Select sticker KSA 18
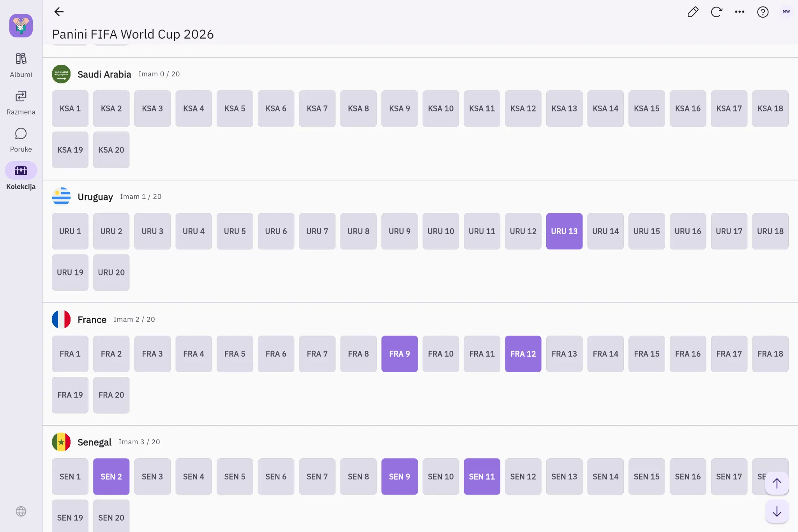This screenshot has width=798, height=532. point(770,109)
